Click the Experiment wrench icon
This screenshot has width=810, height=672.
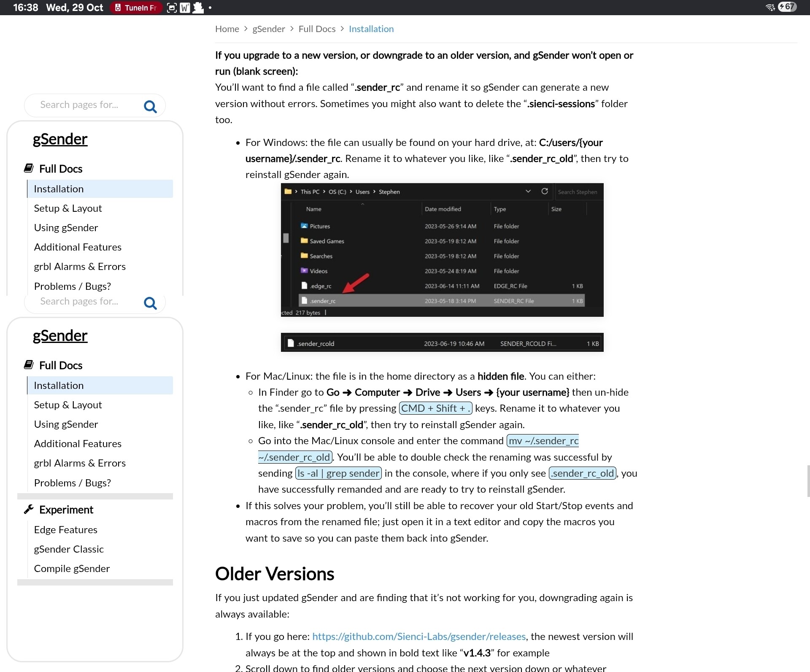point(29,510)
